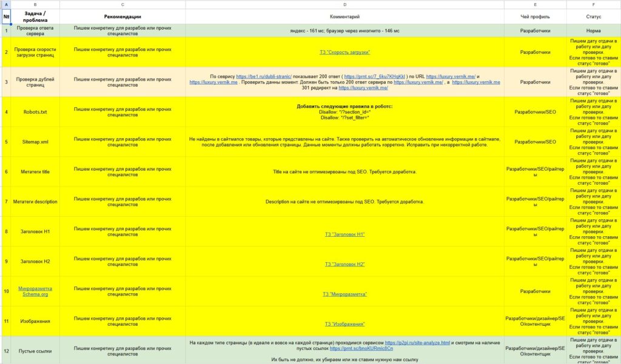Select the "Проверка ответа сервера" cell

coord(35,31)
